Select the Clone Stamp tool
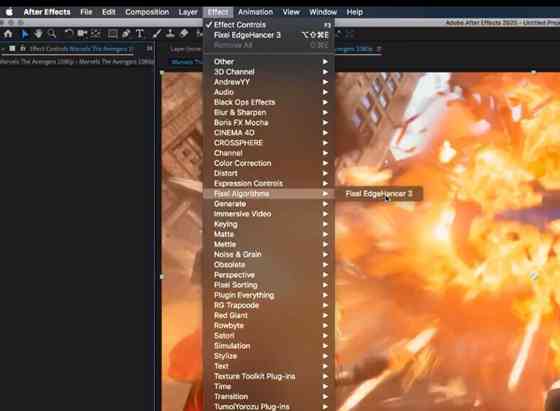 (170, 34)
